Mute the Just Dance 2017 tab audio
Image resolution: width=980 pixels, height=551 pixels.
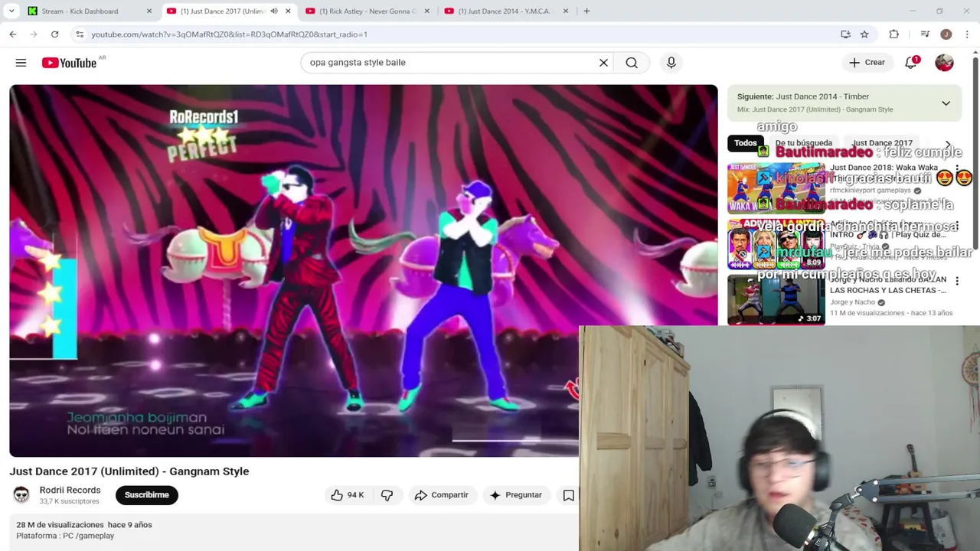click(x=274, y=11)
